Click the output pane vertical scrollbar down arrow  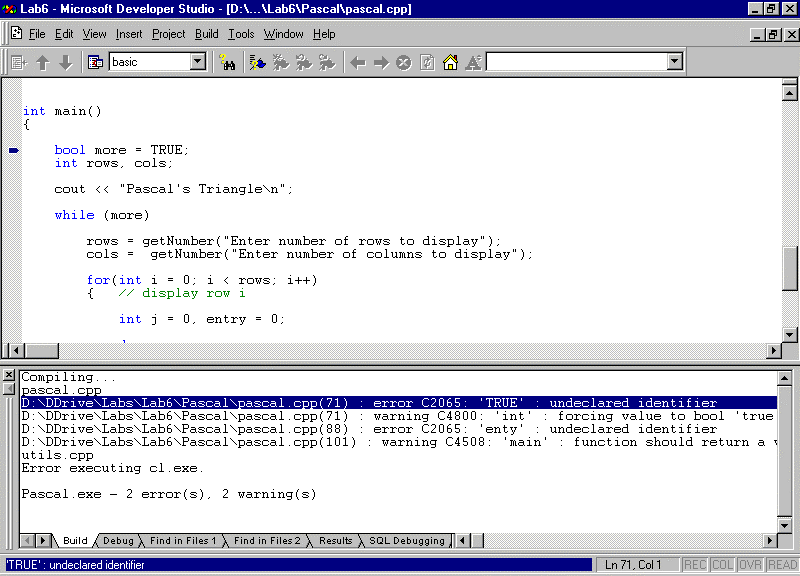pyautogui.click(x=784, y=525)
